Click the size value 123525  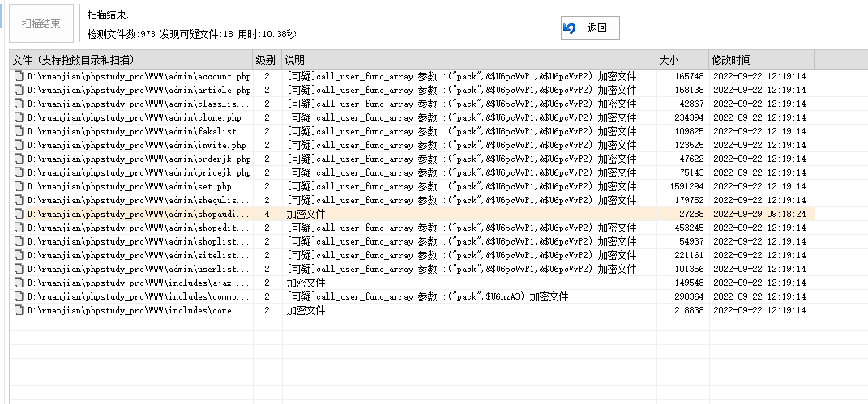[689, 146]
